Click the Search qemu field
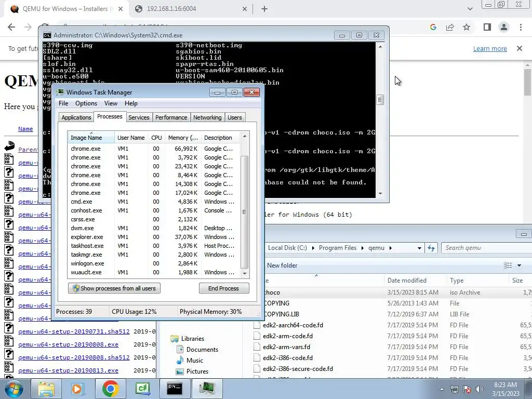 click(486, 248)
